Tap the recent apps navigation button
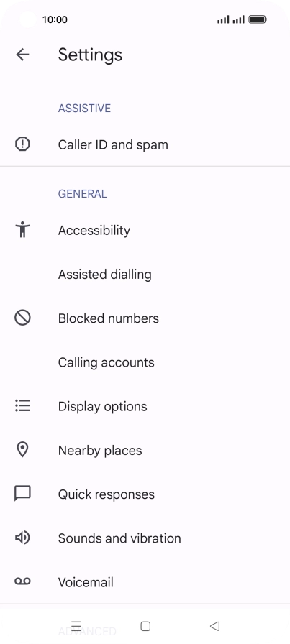The image size is (290, 644). 76,626
